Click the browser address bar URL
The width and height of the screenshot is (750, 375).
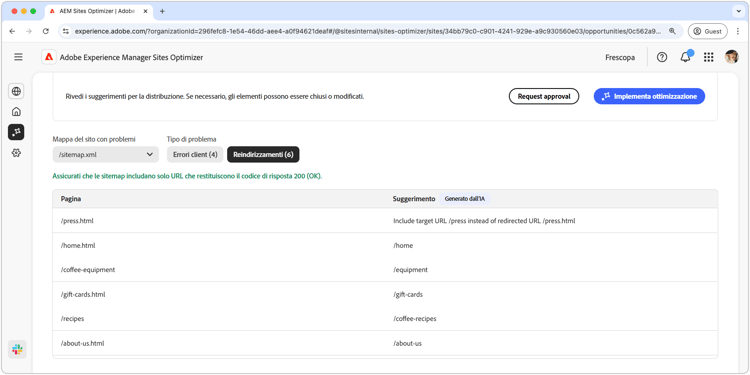click(367, 31)
